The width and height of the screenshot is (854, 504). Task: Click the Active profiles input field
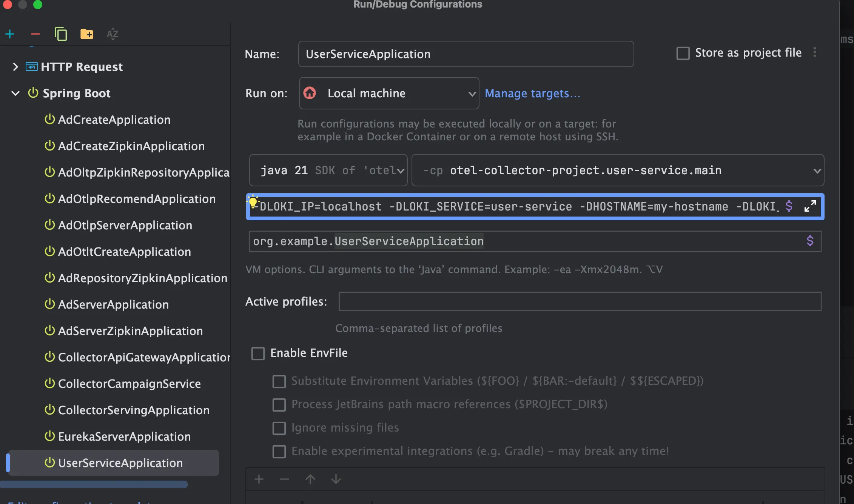pos(580,301)
